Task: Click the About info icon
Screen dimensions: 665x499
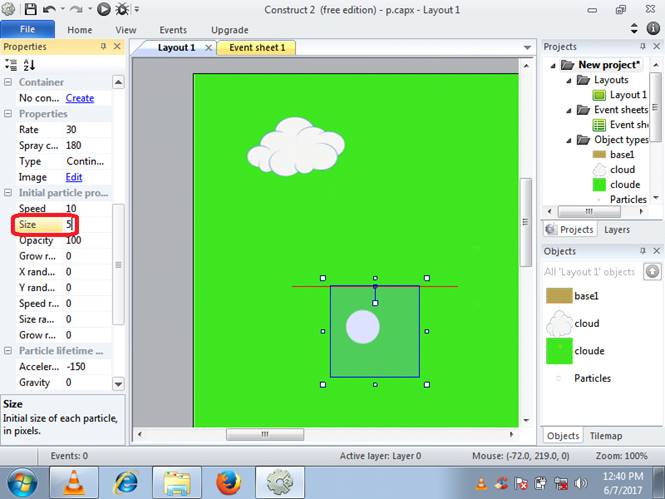Action: point(653,28)
